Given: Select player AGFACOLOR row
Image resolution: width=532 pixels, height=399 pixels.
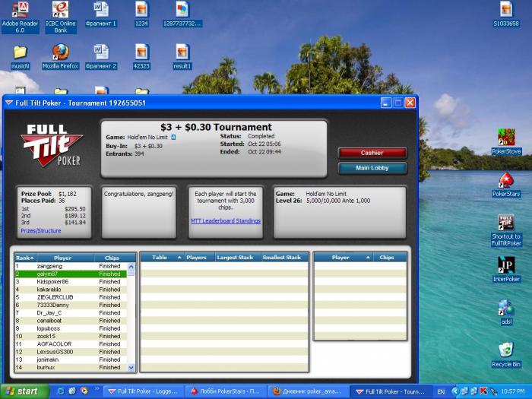Looking at the screenshot, I should coord(71,344).
